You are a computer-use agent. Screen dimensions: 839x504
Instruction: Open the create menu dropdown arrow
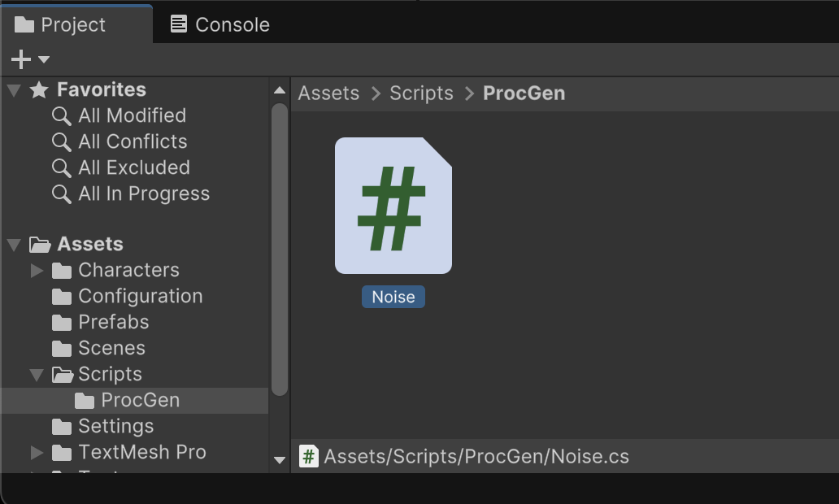tap(44, 59)
